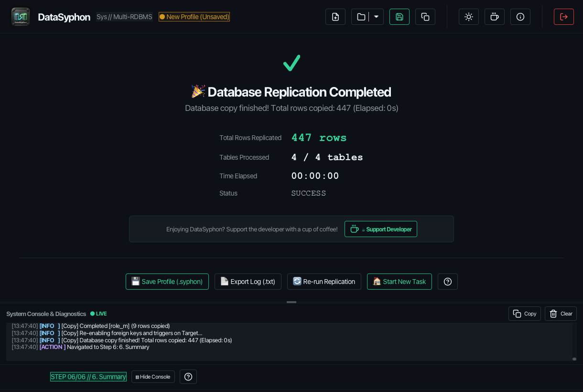Click the Support Developer button
583x392 pixels.
381,229
